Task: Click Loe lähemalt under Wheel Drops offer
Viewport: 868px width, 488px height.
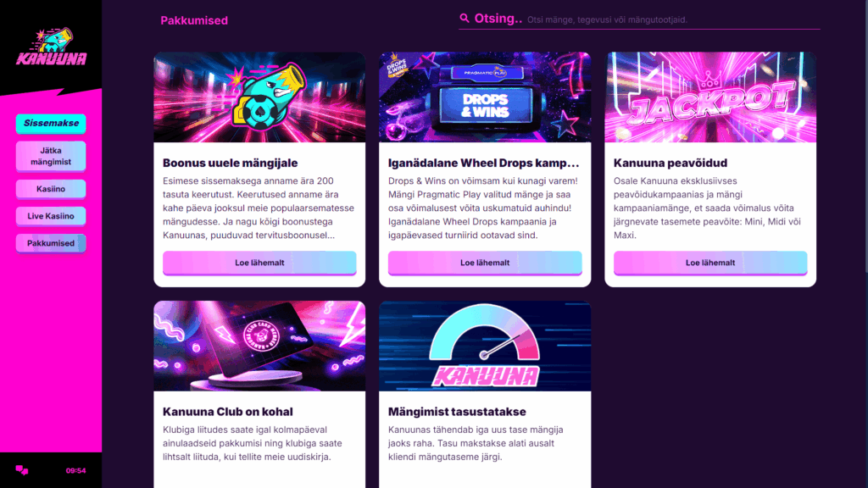Action: point(485,263)
